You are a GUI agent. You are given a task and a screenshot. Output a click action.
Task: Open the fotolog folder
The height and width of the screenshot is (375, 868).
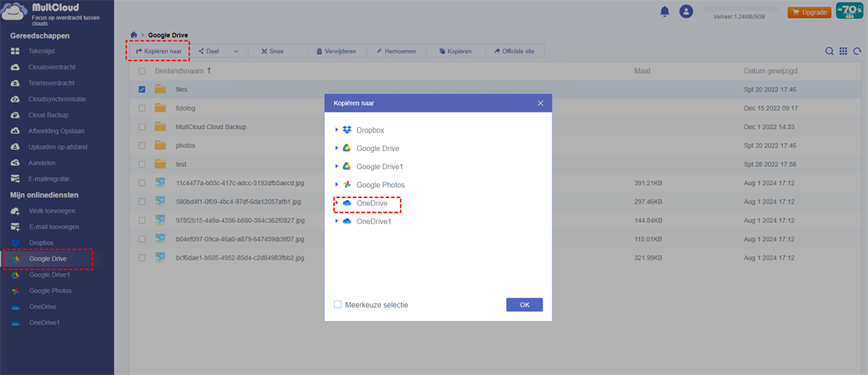click(x=185, y=108)
